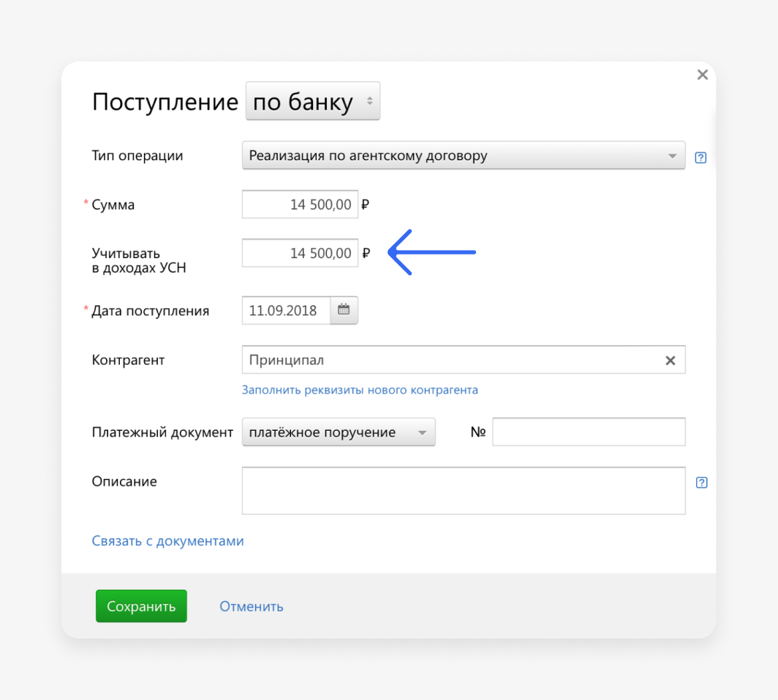Click the Сумма amount field
Image resolution: width=778 pixels, height=700 pixels.
[300, 204]
